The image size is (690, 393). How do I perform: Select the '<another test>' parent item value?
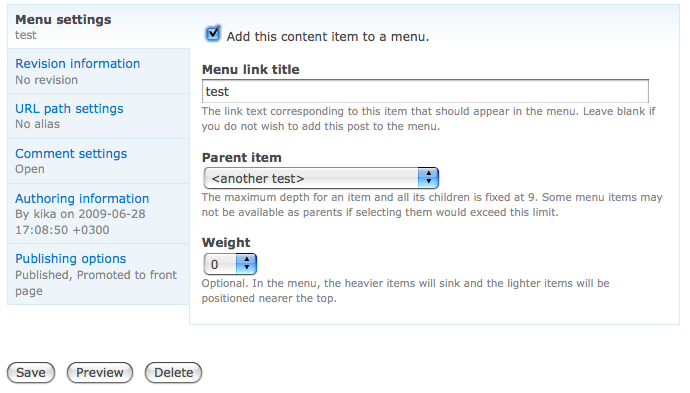coord(258,179)
